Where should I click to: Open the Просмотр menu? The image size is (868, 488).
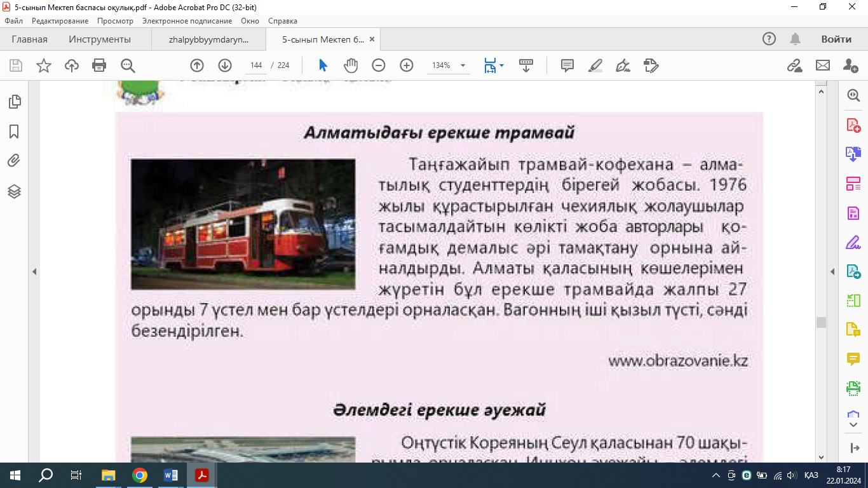[x=115, y=21]
